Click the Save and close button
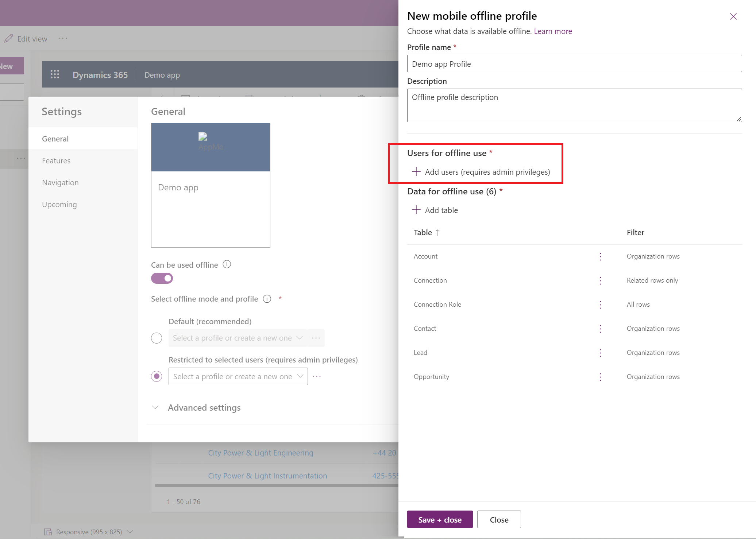The width and height of the screenshot is (756, 539). pyautogui.click(x=440, y=520)
